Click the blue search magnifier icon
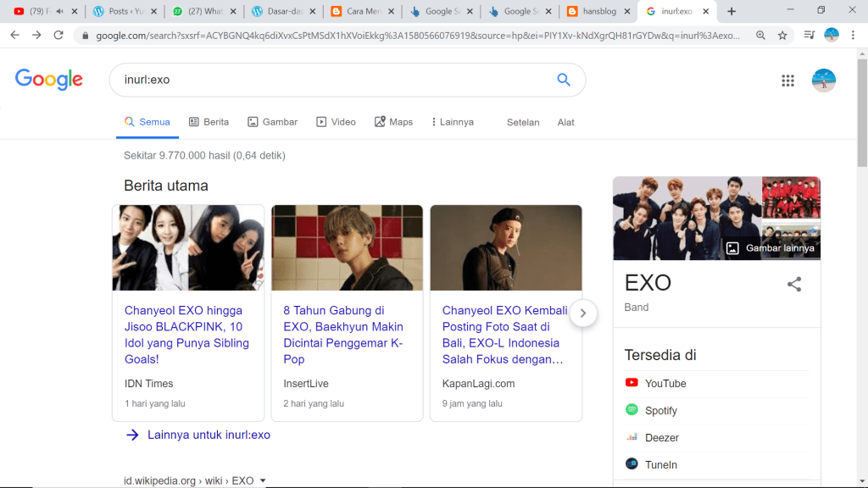 [x=564, y=80]
